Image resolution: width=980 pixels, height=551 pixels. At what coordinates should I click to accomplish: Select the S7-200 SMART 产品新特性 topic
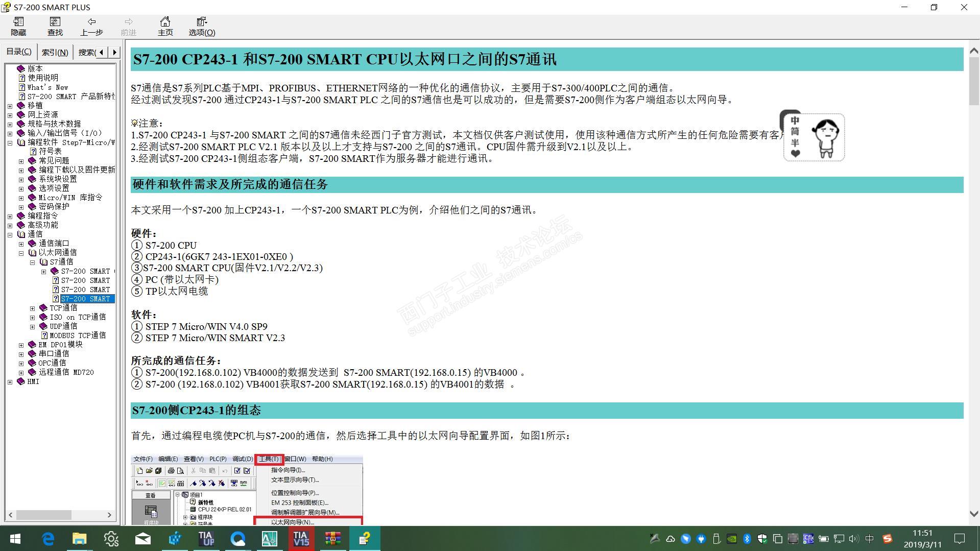pos(71,96)
